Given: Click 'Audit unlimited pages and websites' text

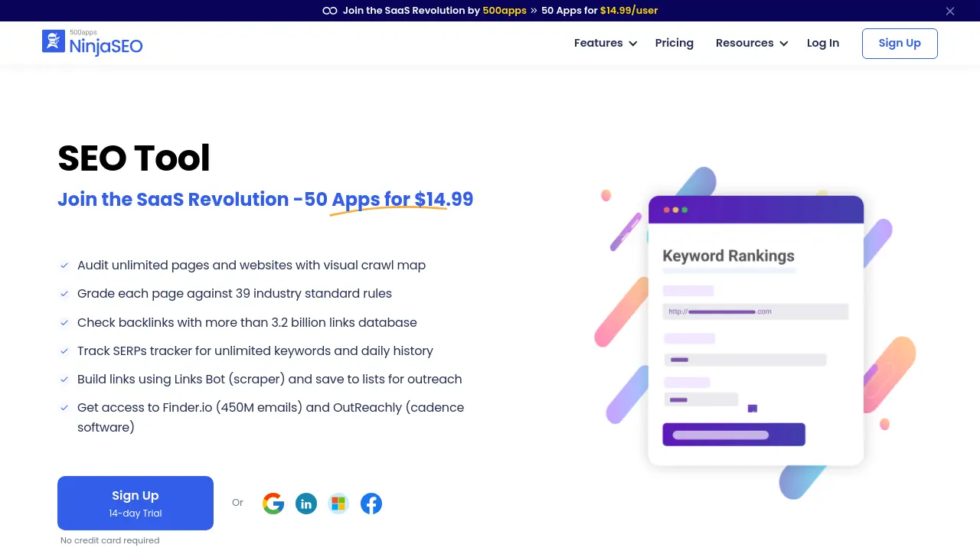Looking at the screenshot, I should click(x=251, y=265).
